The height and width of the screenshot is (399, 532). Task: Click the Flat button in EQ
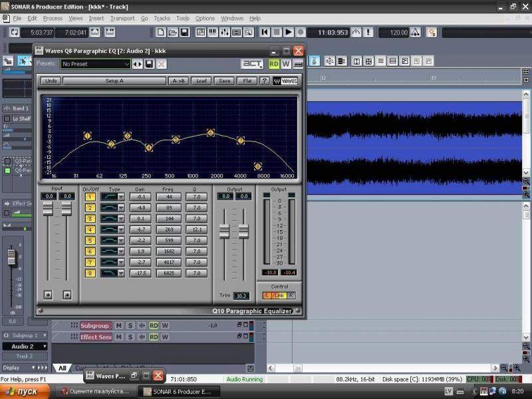click(x=246, y=81)
